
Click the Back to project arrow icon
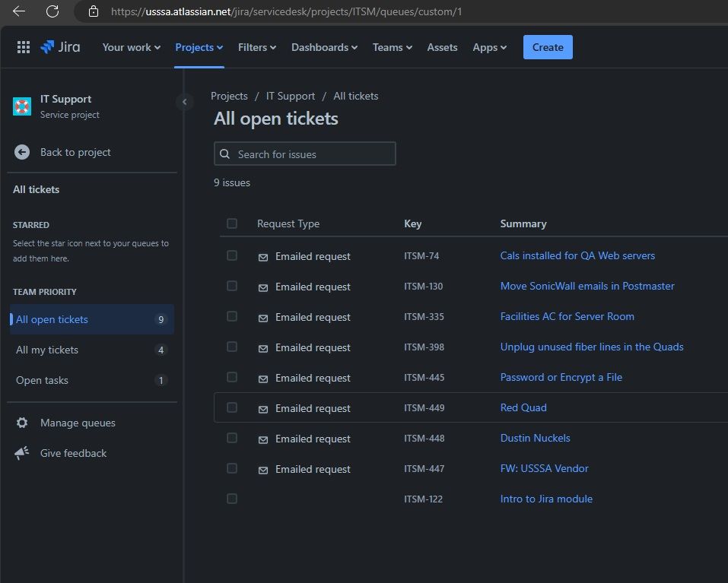pos(22,152)
